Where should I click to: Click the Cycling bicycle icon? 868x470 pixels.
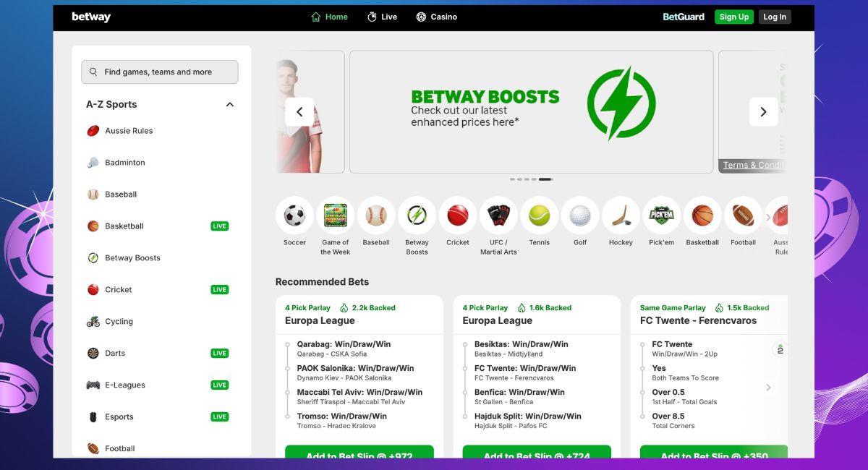(x=93, y=322)
